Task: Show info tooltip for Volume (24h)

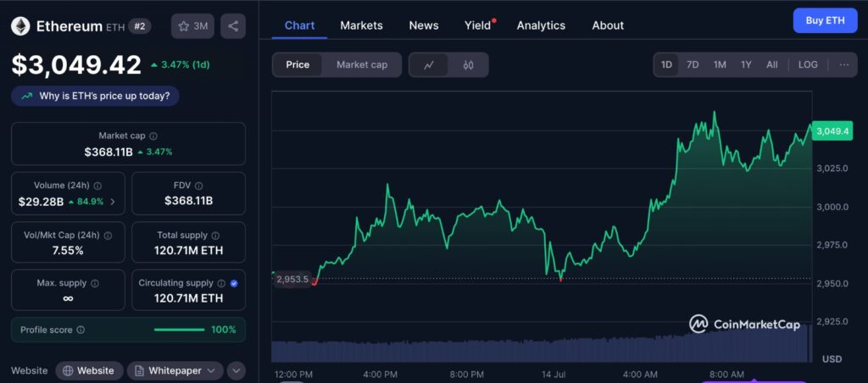Action: pyautogui.click(x=97, y=186)
